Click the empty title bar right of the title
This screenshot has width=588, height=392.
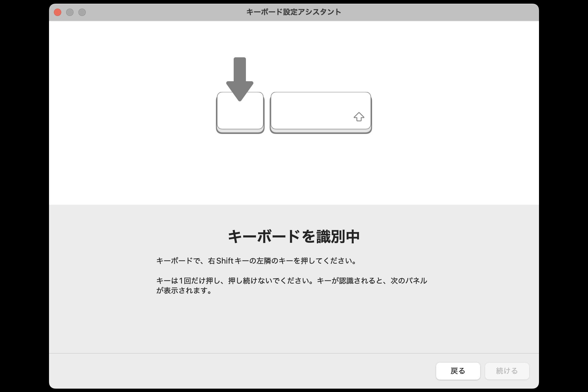pyautogui.click(x=438, y=12)
